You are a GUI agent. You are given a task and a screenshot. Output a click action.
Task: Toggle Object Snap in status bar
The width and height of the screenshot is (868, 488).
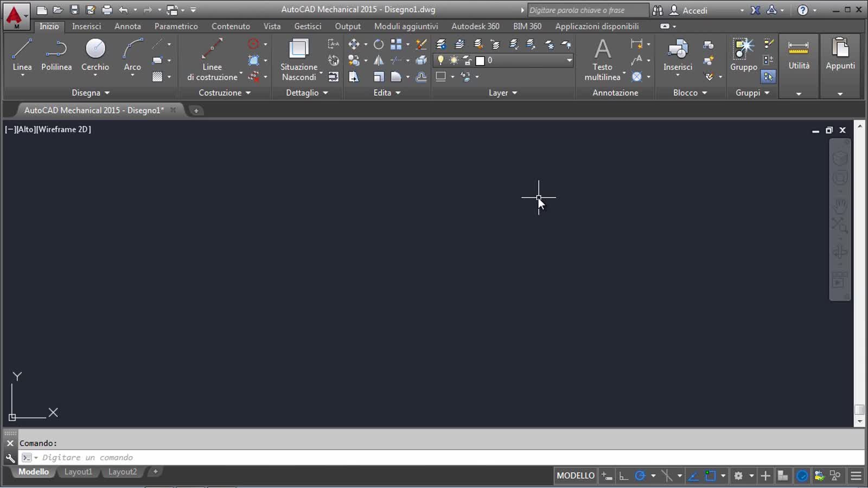[x=710, y=476]
